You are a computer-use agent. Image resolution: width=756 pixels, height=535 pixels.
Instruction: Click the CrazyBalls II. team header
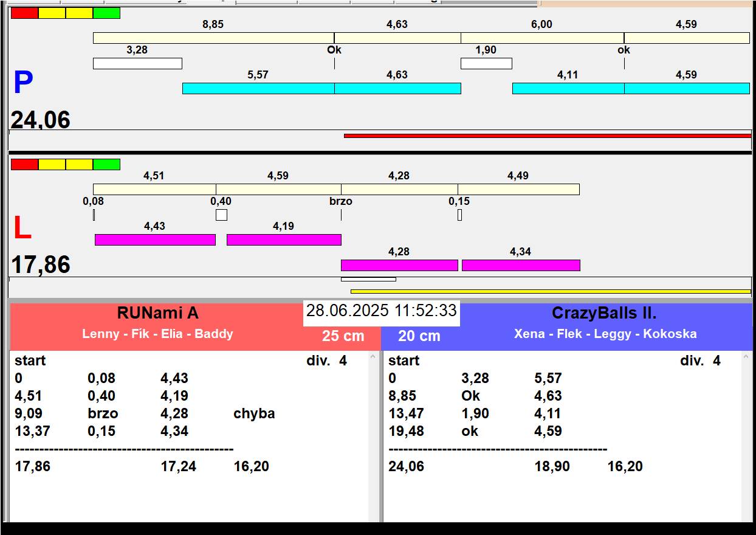603,314
